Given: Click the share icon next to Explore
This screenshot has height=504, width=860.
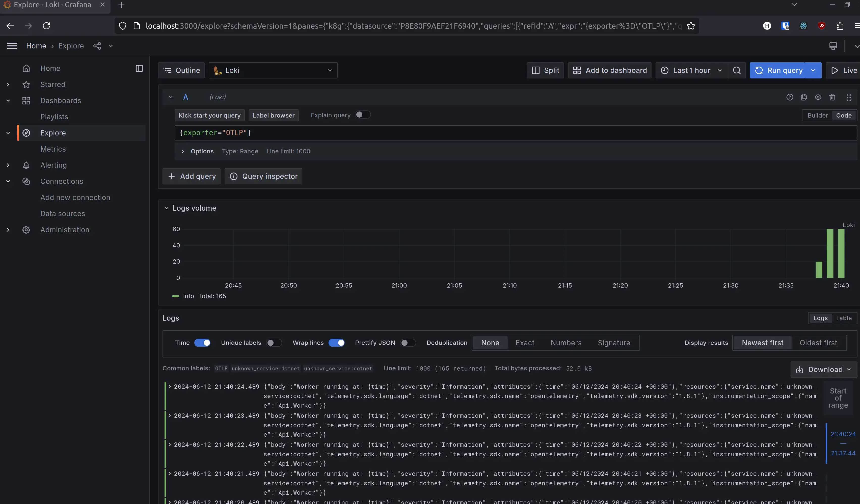Looking at the screenshot, I should coord(97,46).
